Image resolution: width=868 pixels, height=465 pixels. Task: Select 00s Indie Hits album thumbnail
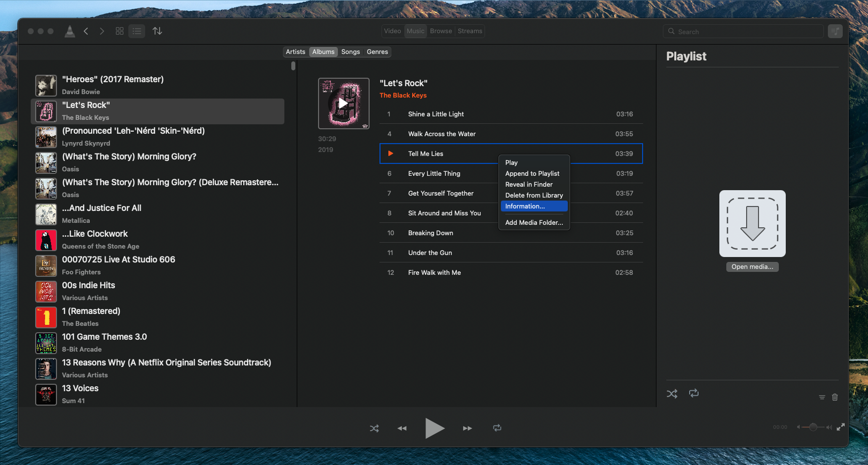[x=46, y=292]
